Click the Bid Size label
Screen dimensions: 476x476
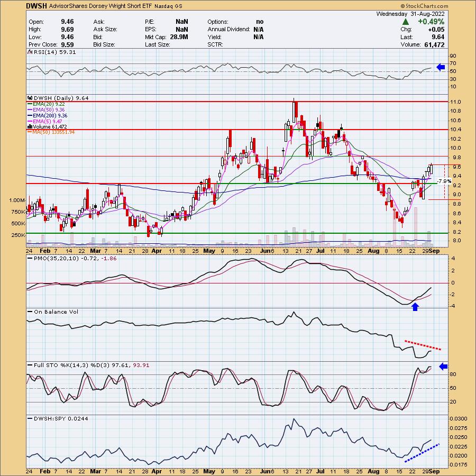(x=104, y=44)
